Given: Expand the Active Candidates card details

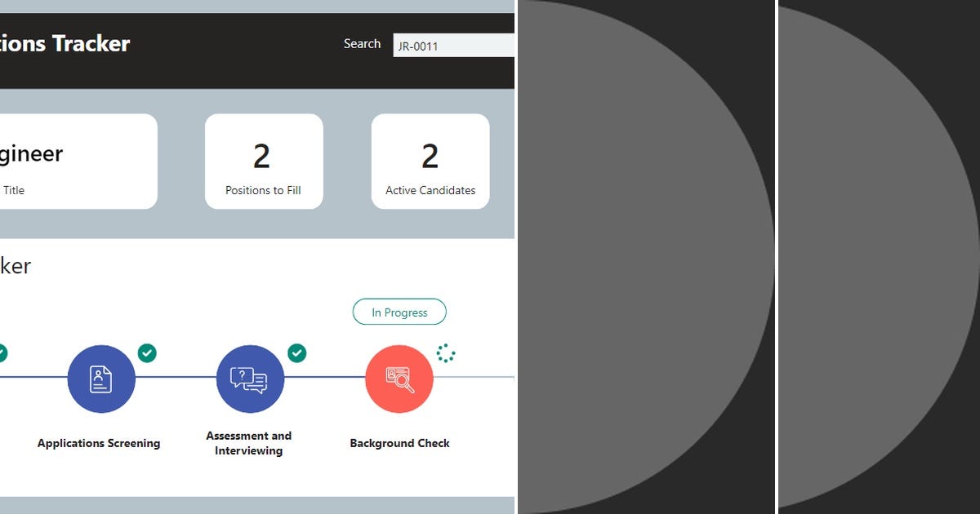Looking at the screenshot, I should [430, 161].
